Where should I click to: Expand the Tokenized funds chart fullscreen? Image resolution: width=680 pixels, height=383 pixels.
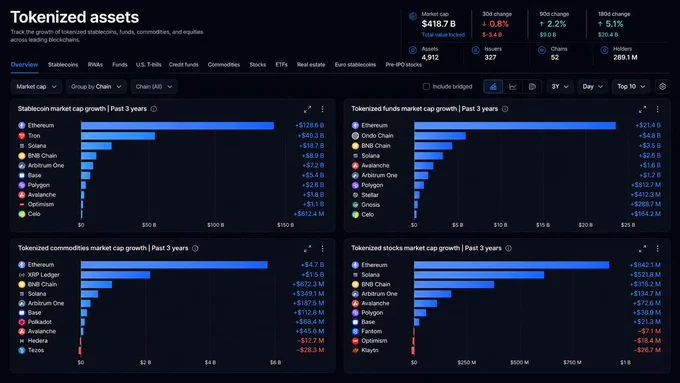click(642, 109)
